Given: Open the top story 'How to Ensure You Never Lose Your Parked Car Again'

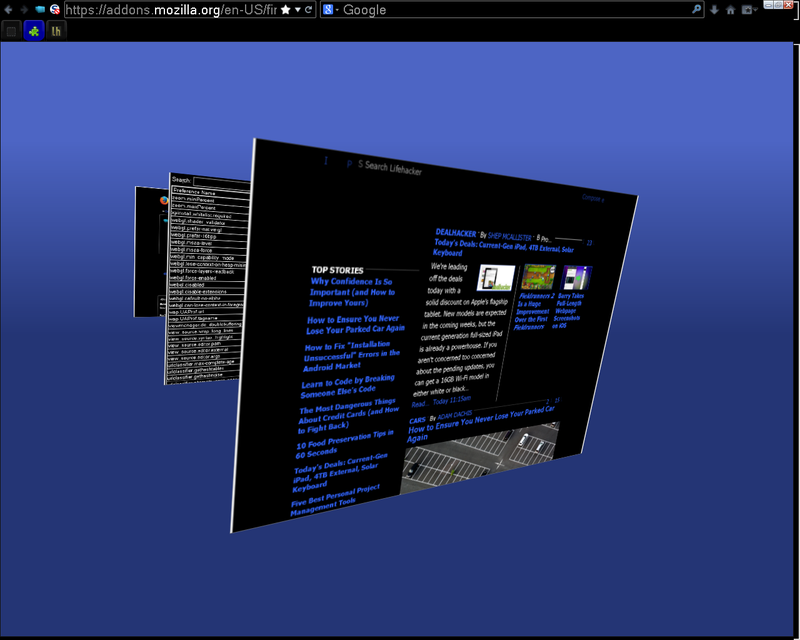Looking at the screenshot, I should click(356, 325).
